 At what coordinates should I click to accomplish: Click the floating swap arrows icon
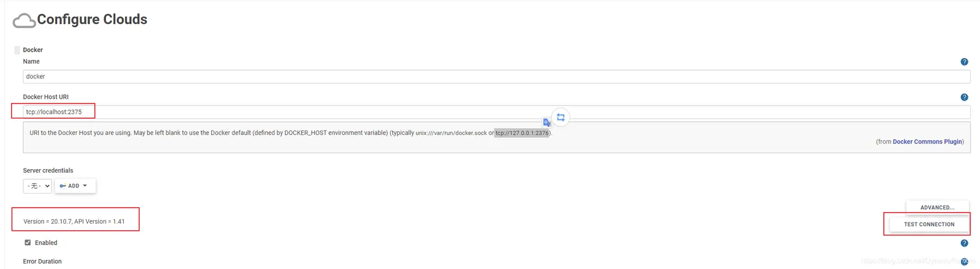560,117
